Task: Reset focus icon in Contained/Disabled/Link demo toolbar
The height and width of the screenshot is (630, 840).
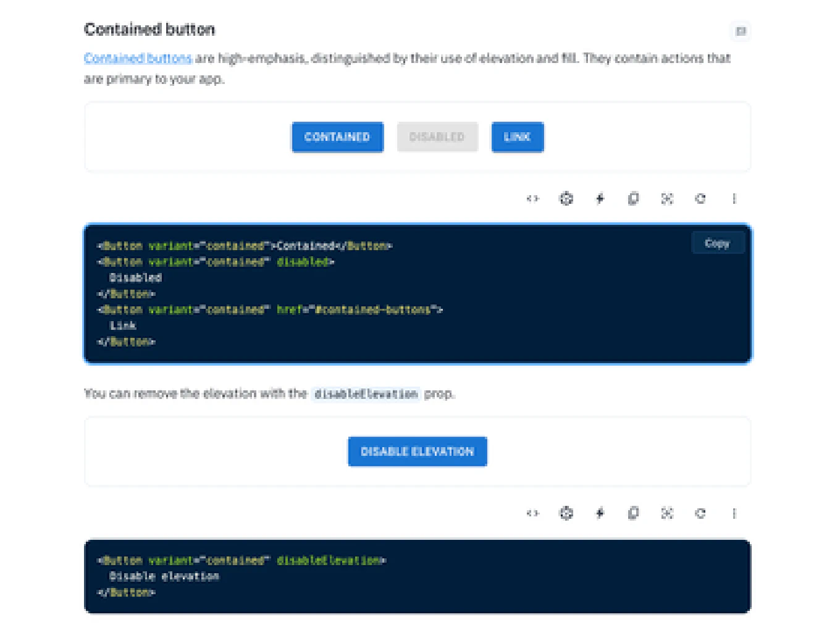Action: tap(667, 199)
